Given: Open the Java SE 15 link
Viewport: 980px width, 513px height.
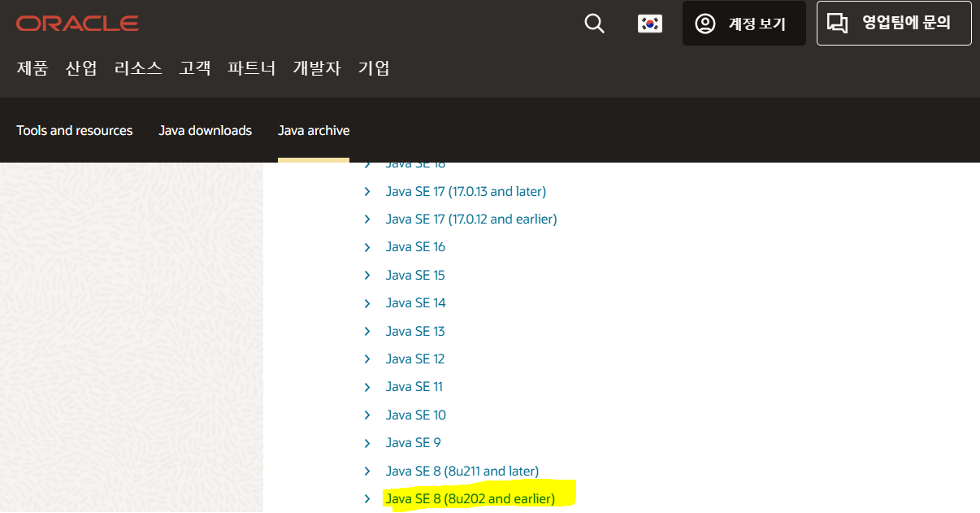Looking at the screenshot, I should (x=415, y=275).
